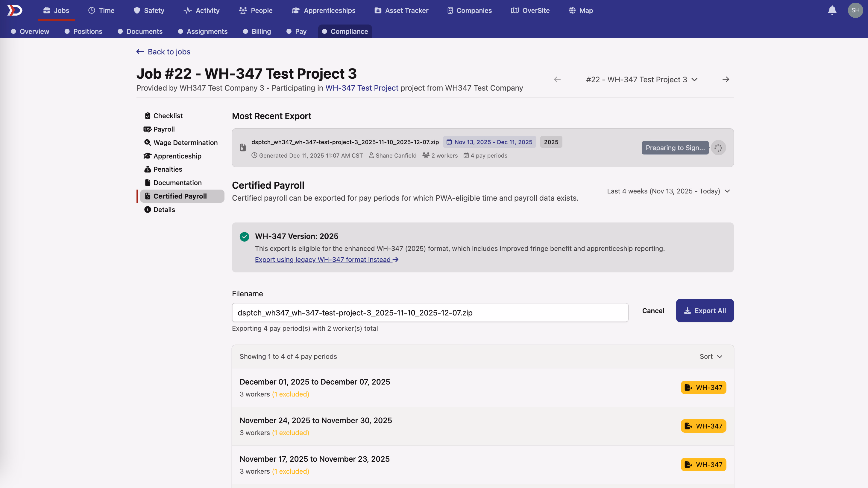Viewport: 868px width, 488px height.
Task: Click Back to jobs link
Action: pyautogui.click(x=163, y=52)
